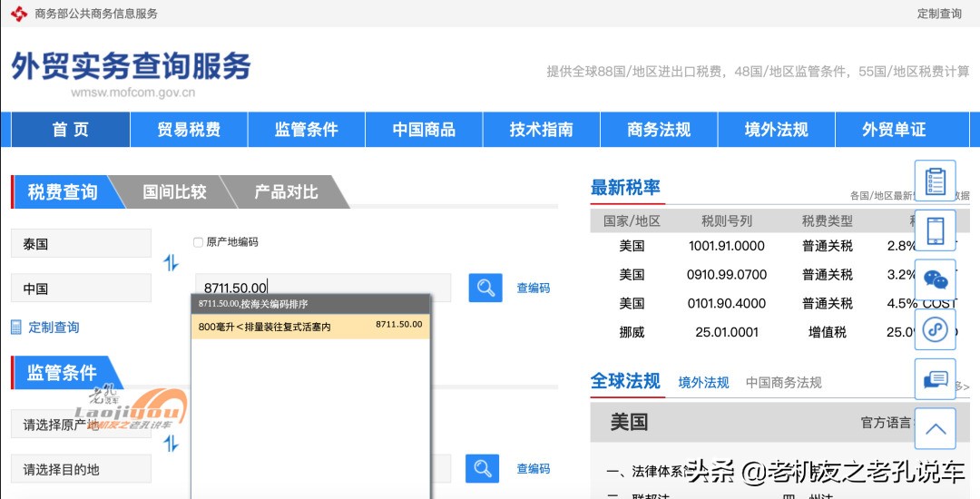Image resolution: width=980 pixels, height=499 pixels.
Task: Switch to 中国商务法规 tab
Action: [784, 382]
